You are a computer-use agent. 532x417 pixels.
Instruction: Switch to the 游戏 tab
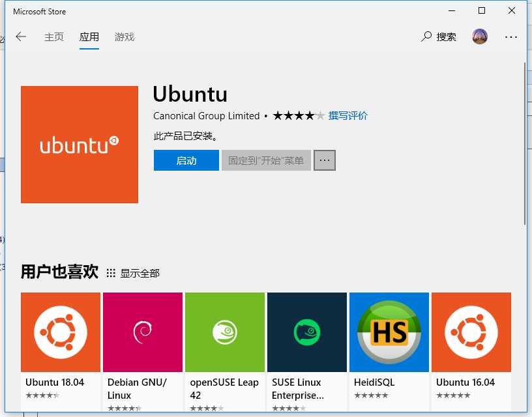click(x=125, y=36)
